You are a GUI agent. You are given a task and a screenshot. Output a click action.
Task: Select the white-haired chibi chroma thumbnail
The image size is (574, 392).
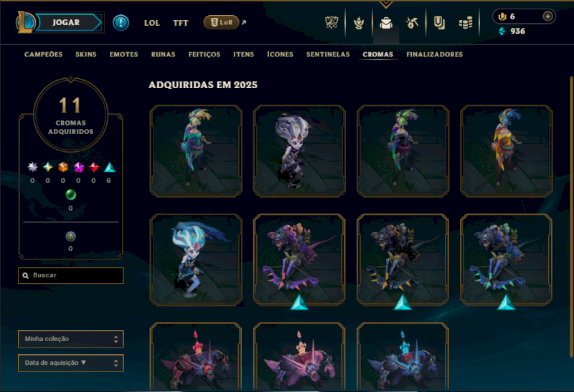299,151
